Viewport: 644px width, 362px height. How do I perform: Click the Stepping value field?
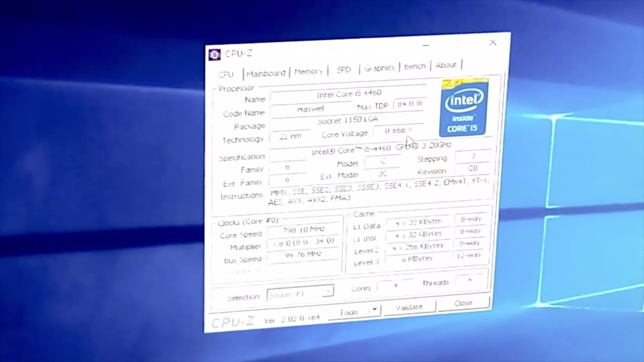point(473,156)
